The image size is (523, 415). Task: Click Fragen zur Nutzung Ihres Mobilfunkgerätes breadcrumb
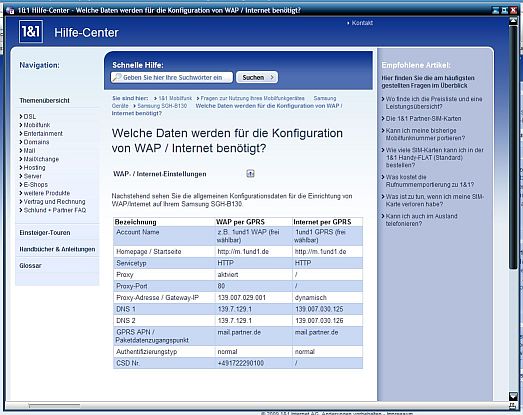tap(252, 98)
